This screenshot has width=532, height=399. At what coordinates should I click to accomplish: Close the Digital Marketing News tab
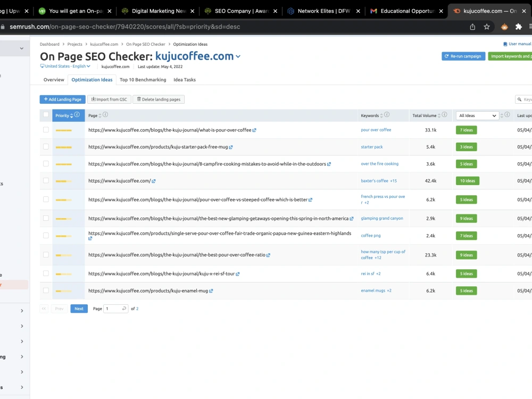pyautogui.click(x=193, y=11)
